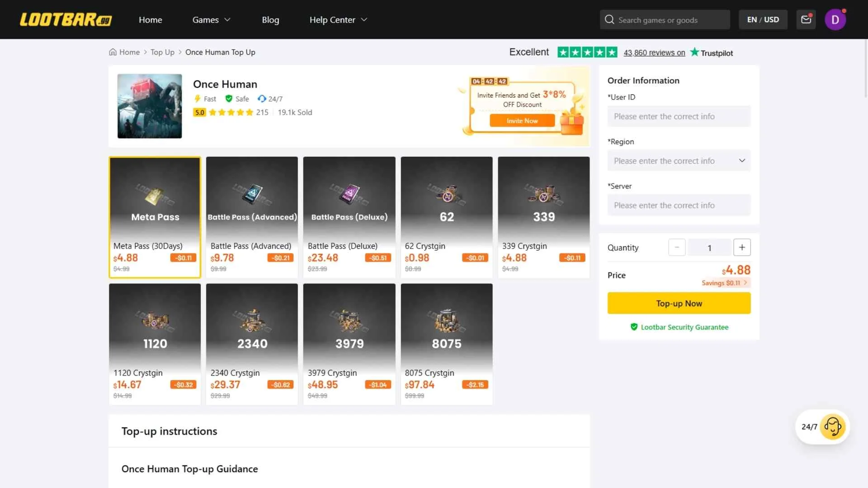Image resolution: width=868 pixels, height=488 pixels.
Task: Click the page vertical scrollbar
Action: (865, 68)
